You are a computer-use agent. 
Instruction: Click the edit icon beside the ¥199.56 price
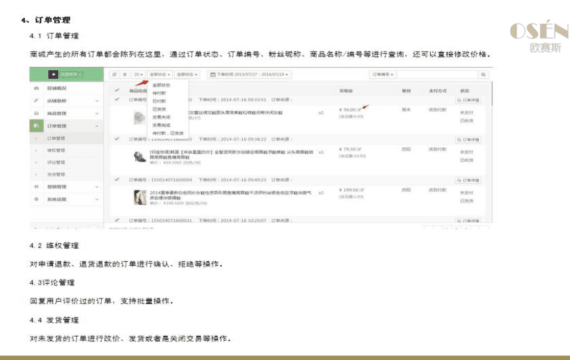pyautogui.click(x=362, y=190)
